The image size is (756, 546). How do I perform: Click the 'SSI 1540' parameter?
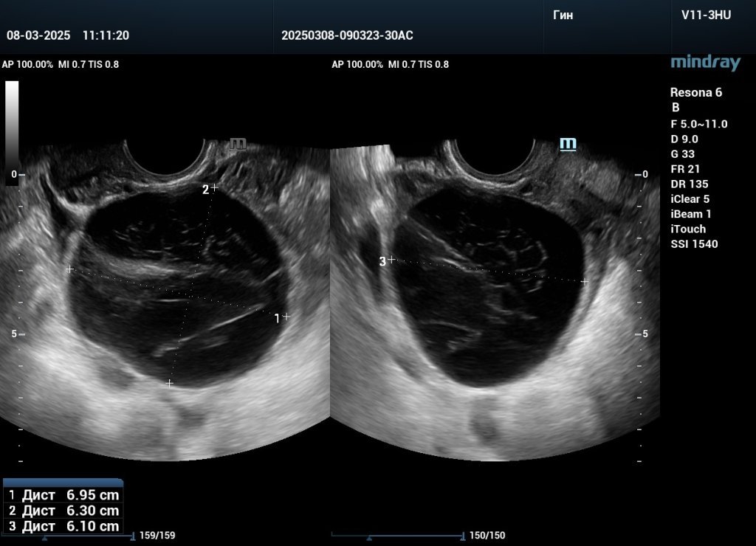click(694, 243)
